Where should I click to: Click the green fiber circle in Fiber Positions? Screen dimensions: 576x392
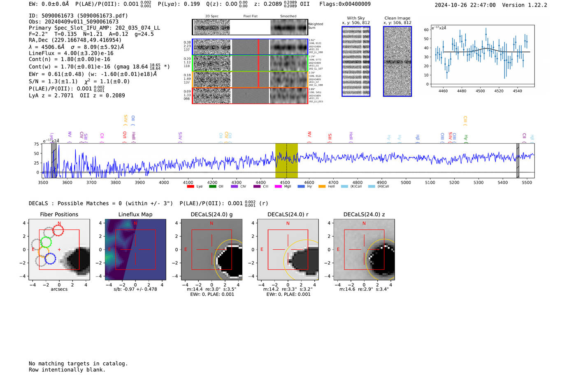pos(46,242)
